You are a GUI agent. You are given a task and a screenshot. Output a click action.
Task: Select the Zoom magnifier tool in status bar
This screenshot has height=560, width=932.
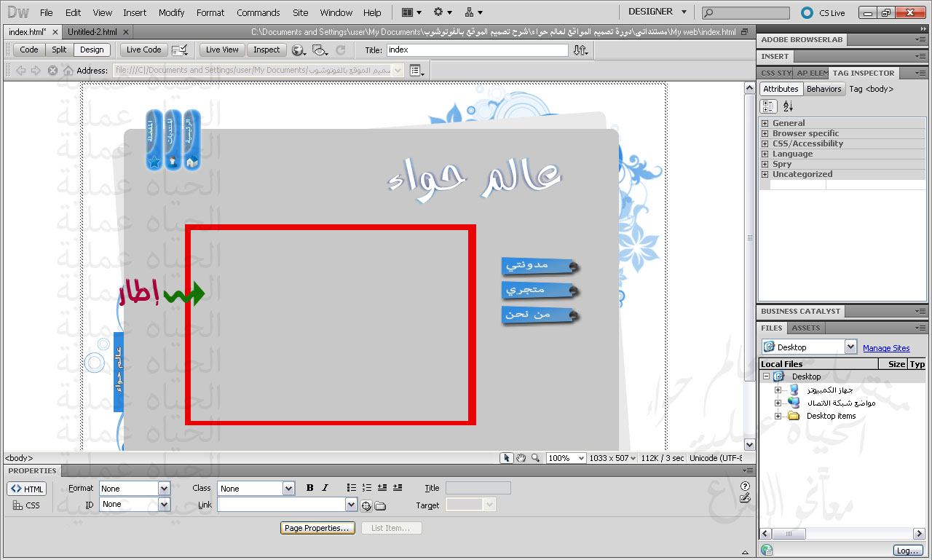tap(535, 458)
